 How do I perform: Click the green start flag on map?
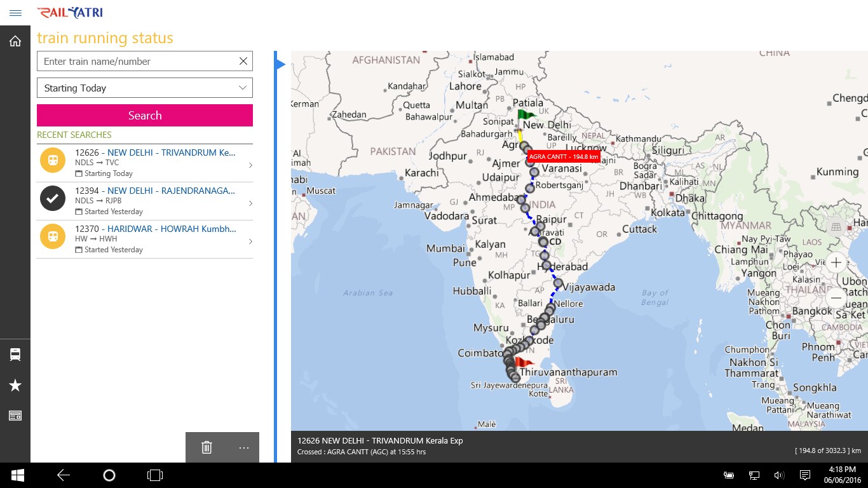point(526,116)
